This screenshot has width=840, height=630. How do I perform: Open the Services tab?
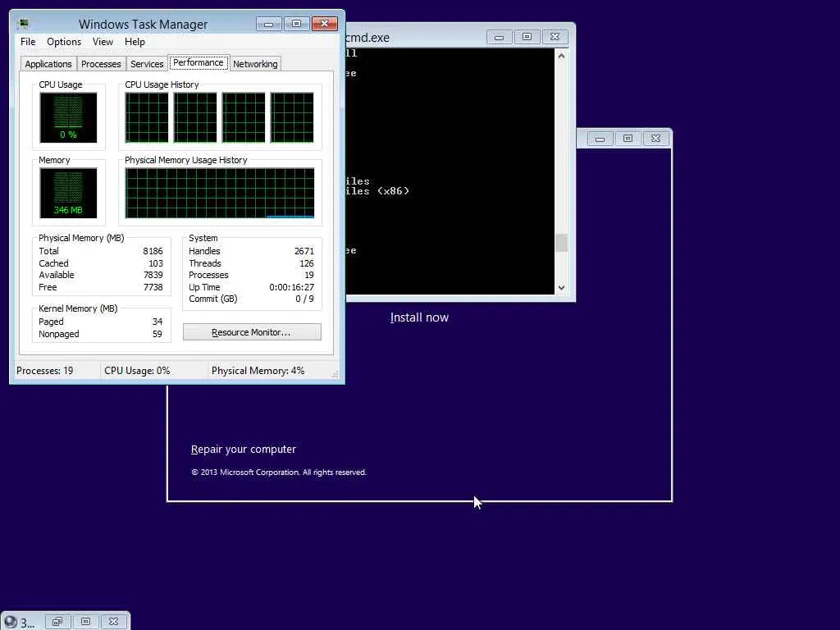pyautogui.click(x=147, y=64)
